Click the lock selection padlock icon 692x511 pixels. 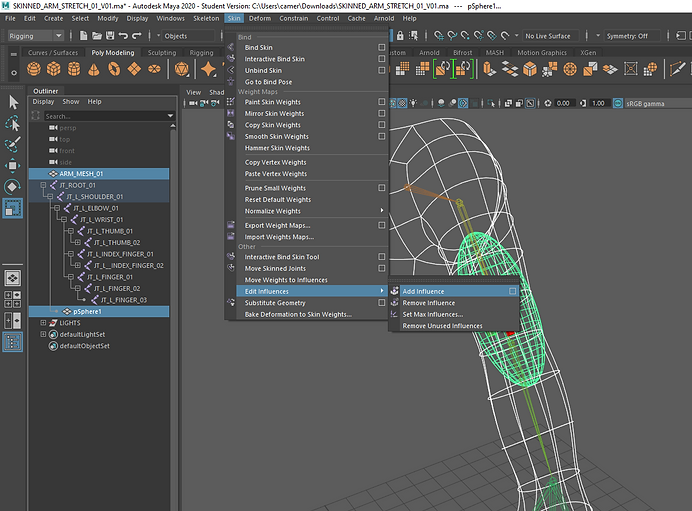pyautogui.click(x=400, y=36)
